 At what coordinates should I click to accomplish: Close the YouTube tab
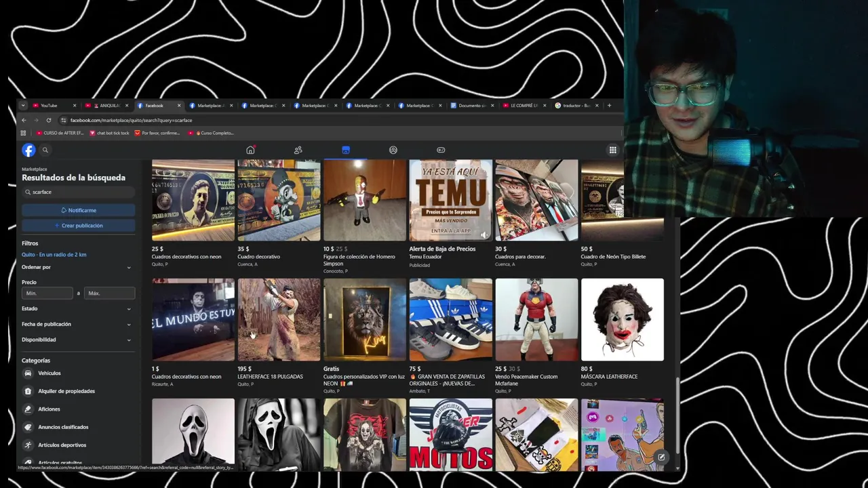tap(75, 105)
